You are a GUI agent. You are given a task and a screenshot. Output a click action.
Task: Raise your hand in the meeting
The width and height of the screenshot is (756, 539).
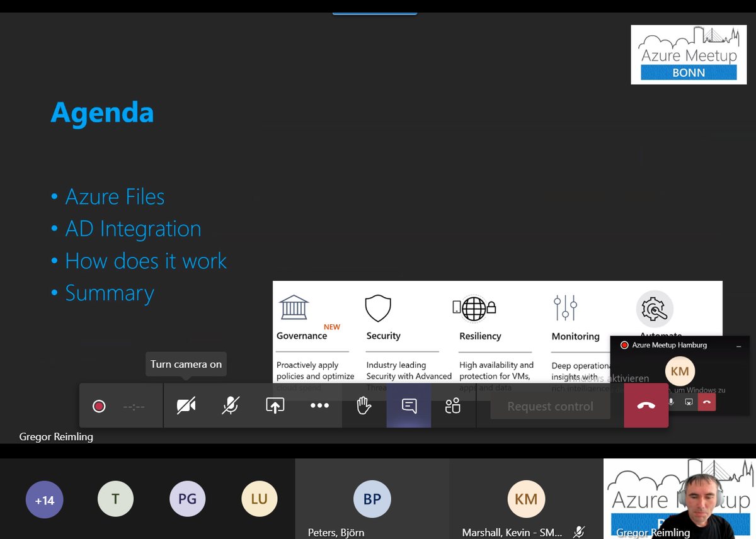(x=364, y=406)
